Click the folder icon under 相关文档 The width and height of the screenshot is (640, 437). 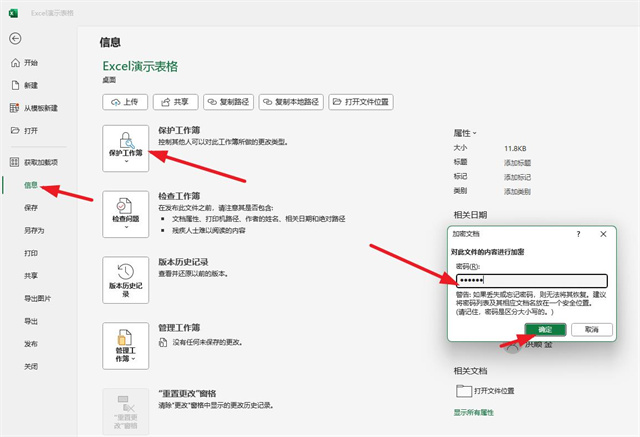click(464, 391)
